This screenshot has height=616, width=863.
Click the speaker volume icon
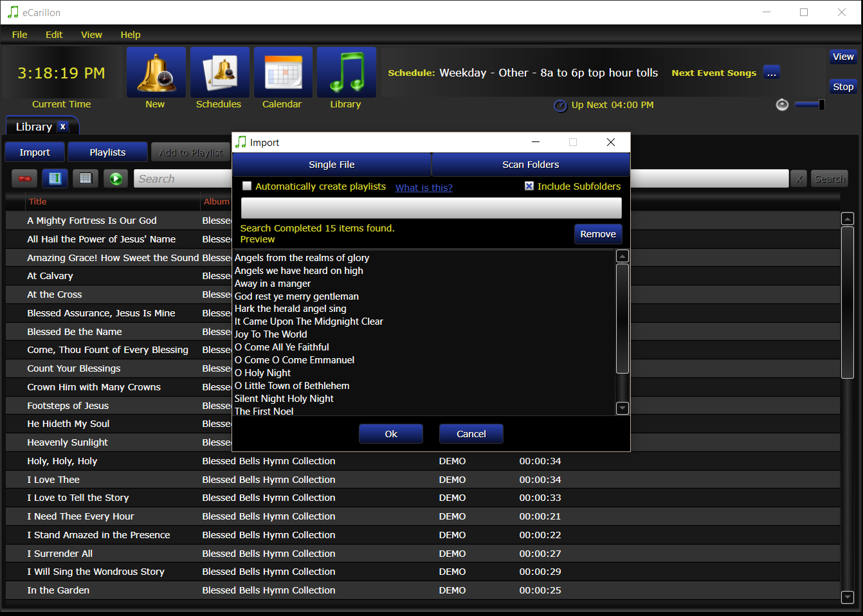782,105
